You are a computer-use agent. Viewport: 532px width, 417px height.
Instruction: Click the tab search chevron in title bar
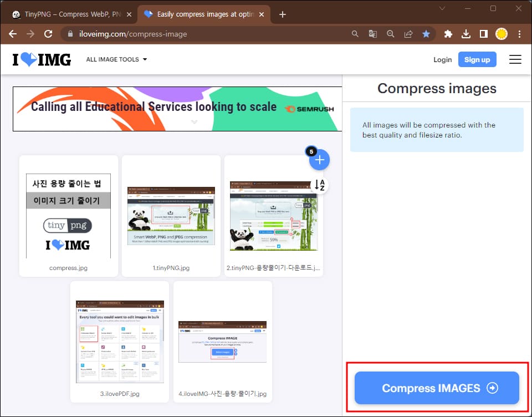[x=442, y=8]
